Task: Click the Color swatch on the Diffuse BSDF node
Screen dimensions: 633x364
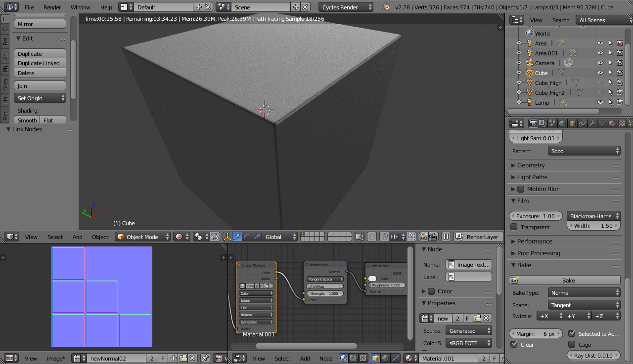Action: point(372,279)
